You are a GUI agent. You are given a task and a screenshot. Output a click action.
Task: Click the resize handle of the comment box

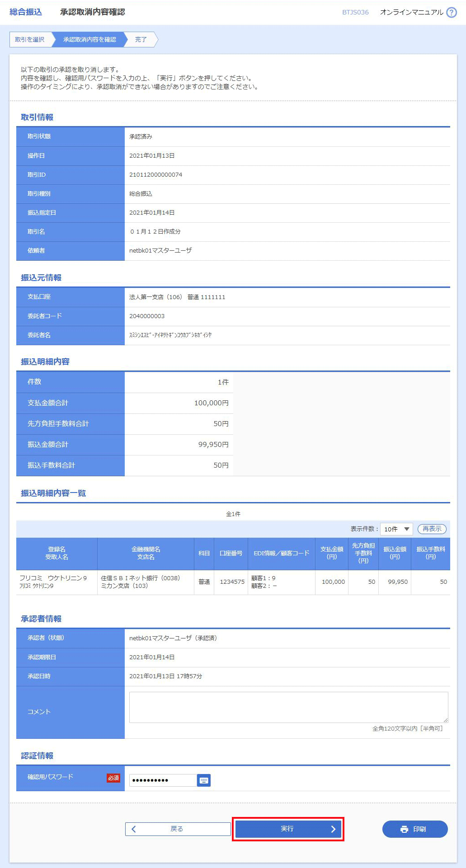(x=446, y=720)
